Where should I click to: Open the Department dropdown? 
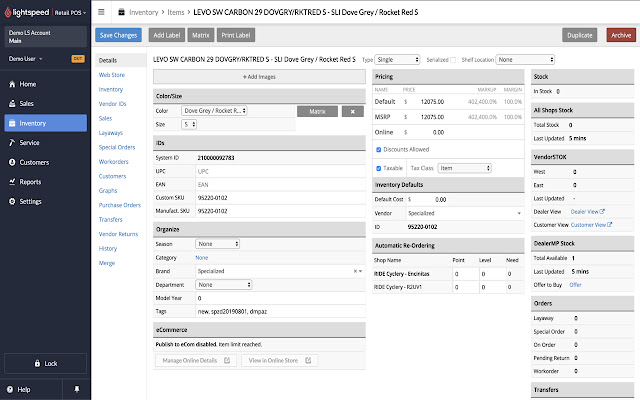tap(224, 284)
